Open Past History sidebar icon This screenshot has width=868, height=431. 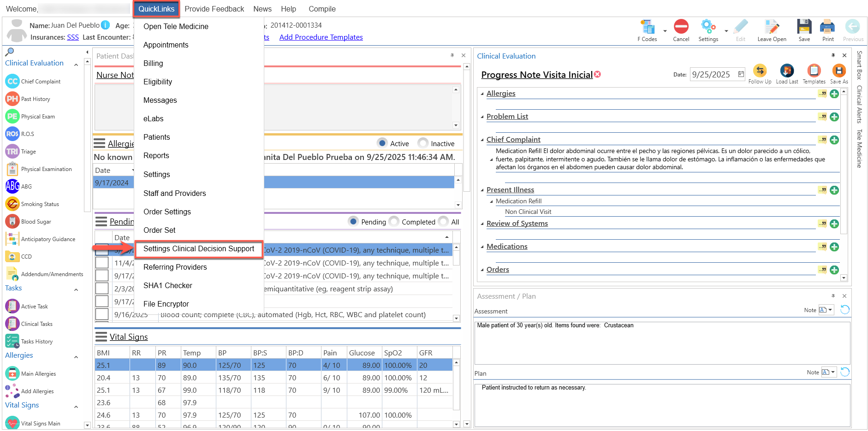coord(12,99)
